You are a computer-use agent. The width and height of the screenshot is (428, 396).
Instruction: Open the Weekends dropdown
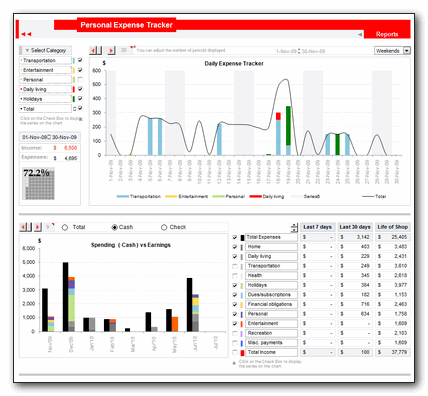point(407,51)
